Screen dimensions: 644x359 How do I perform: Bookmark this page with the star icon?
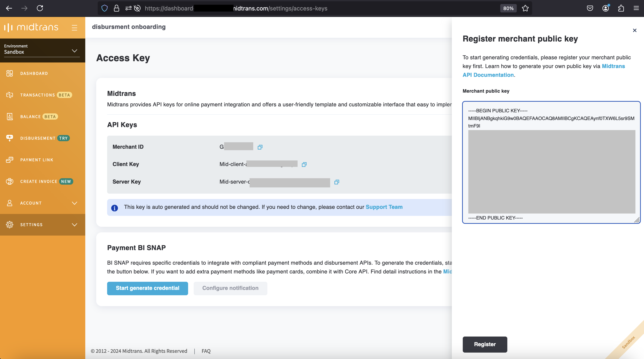pos(525,8)
